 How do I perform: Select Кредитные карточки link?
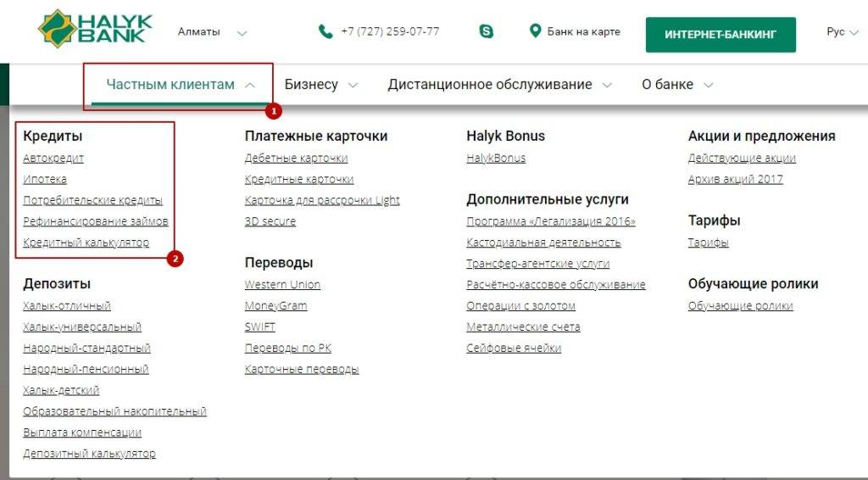(x=298, y=179)
